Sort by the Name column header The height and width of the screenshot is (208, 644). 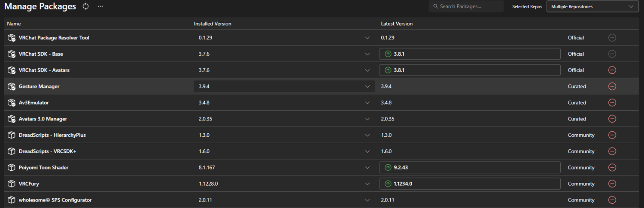click(14, 24)
